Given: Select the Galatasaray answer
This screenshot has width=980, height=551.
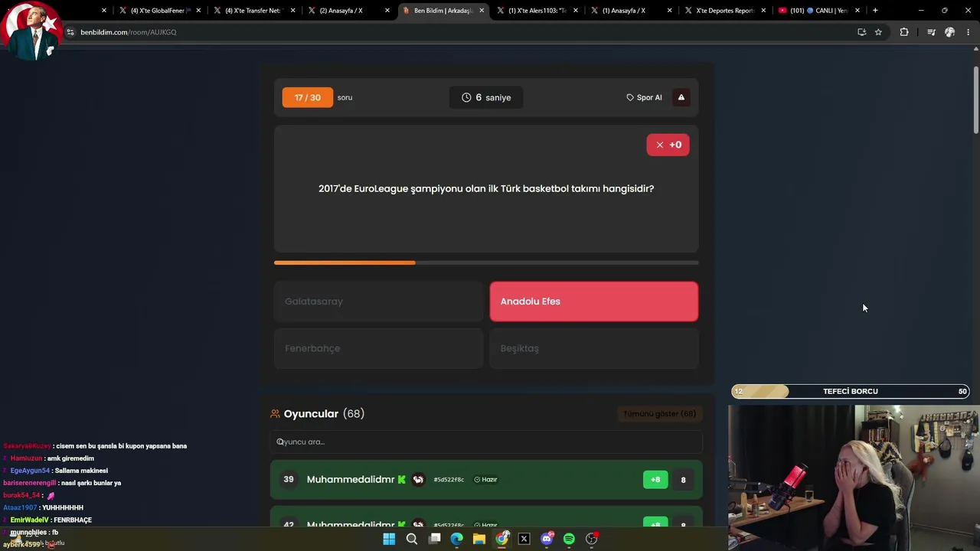Looking at the screenshot, I should point(378,302).
